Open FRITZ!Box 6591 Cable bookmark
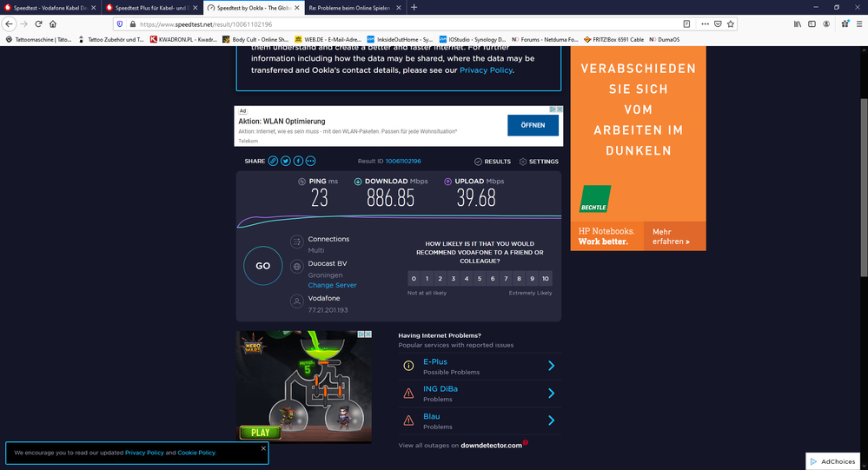868x470 pixels. click(x=613, y=39)
